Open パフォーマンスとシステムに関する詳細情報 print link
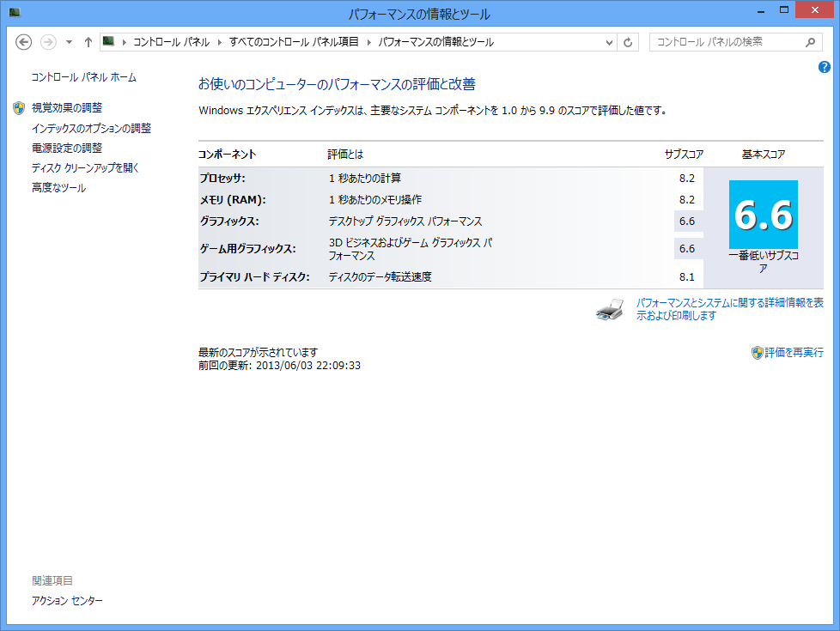The width and height of the screenshot is (840, 631). coord(730,309)
